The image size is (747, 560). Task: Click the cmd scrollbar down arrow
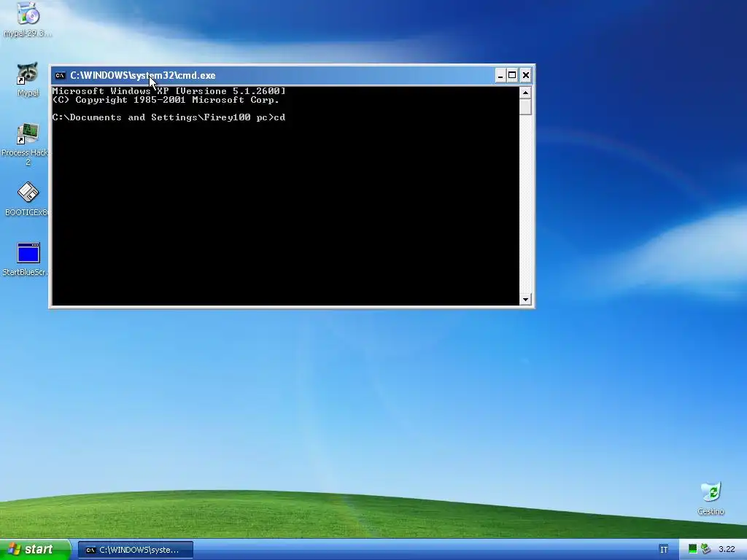[525, 299]
